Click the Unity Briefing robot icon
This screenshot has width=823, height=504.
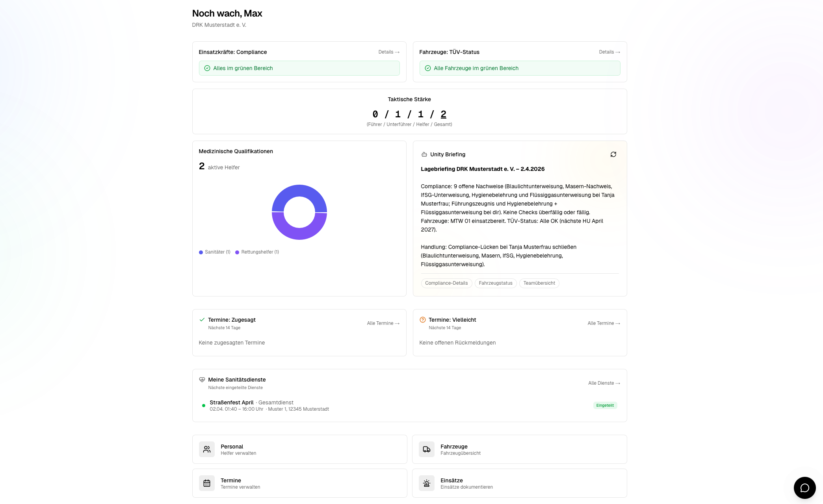[x=424, y=154]
